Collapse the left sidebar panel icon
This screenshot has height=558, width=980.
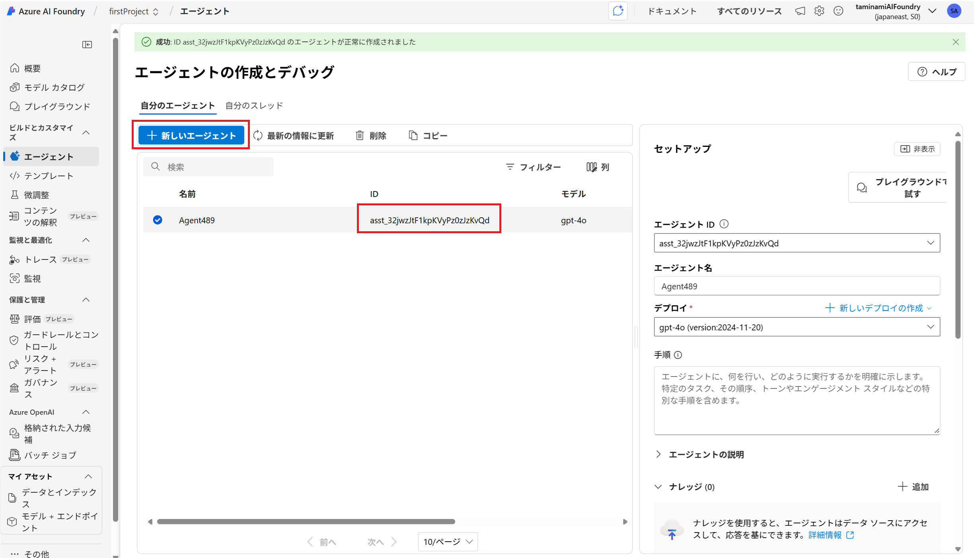(x=87, y=45)
